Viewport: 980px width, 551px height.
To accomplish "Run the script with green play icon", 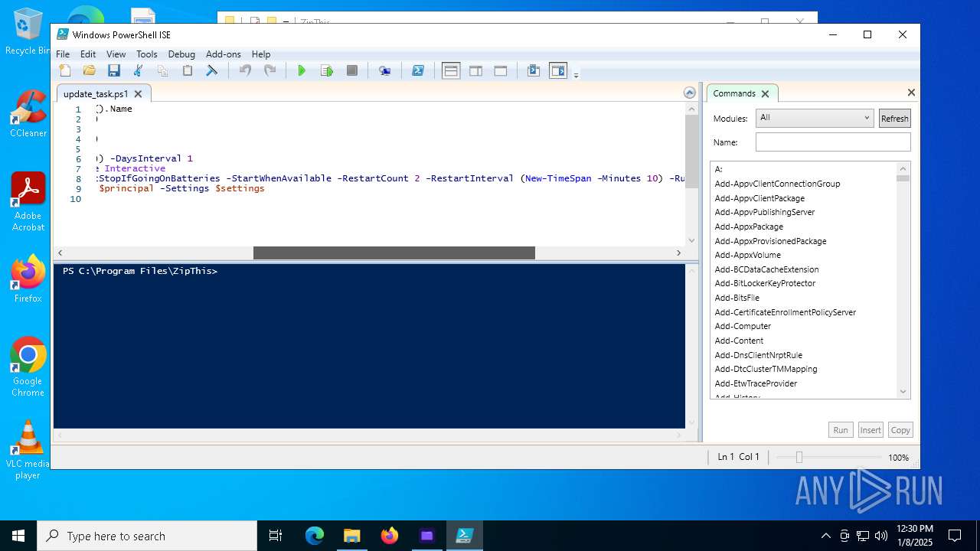I will [x=302, y=70].
